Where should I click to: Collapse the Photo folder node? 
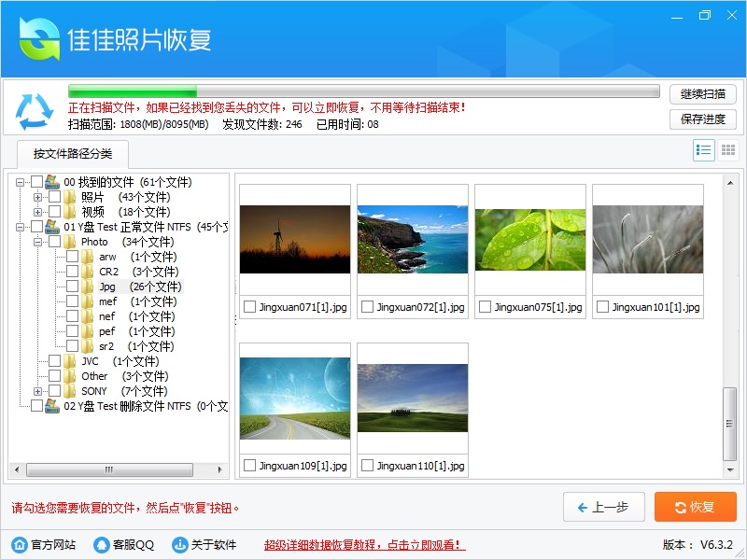pyautogui.click(x=37, y=242)
